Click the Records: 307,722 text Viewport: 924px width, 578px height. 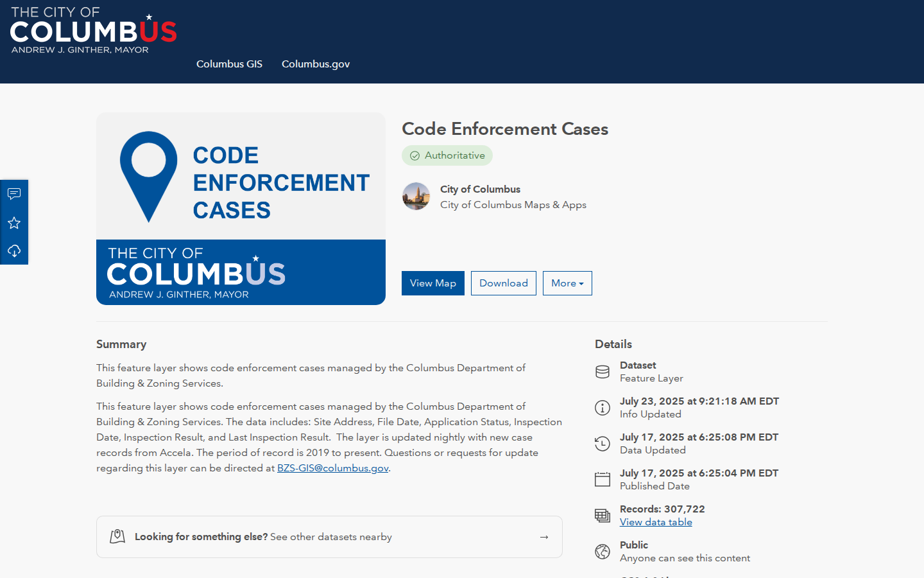click(662, 509)
